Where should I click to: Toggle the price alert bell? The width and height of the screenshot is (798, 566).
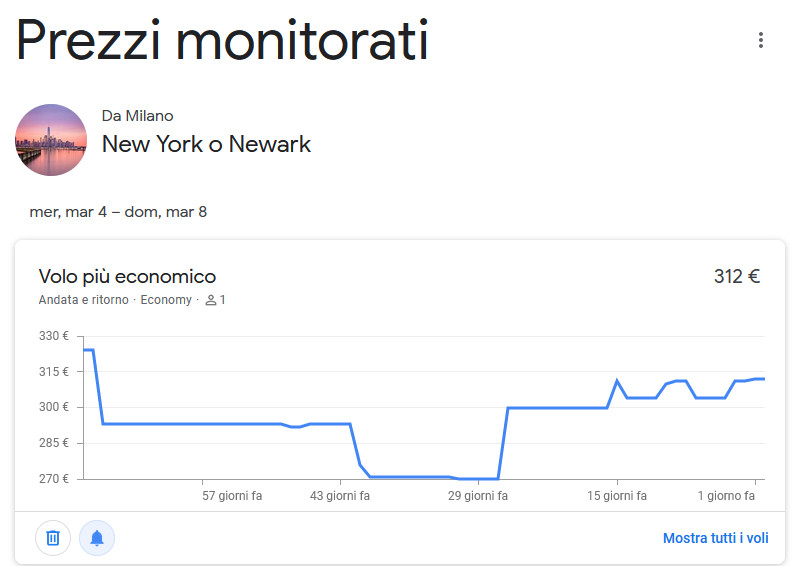click(97, 538)
